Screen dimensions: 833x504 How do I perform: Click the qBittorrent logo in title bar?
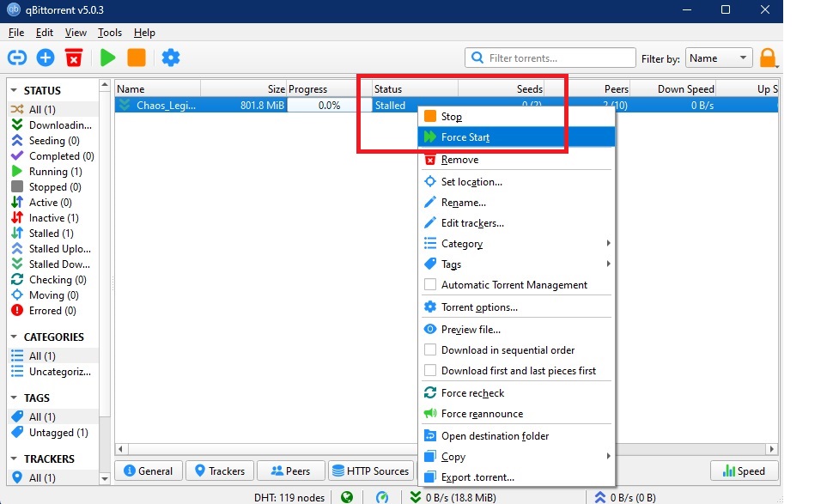[x=13, y=9]
